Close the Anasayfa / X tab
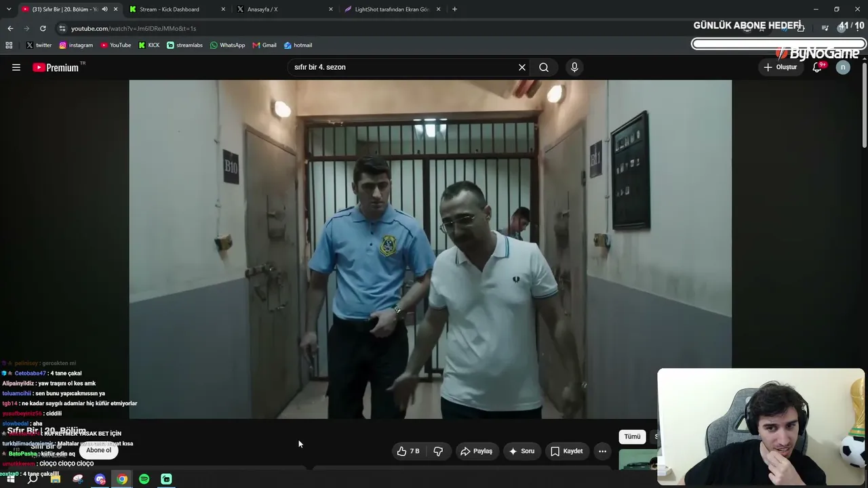Image resolution: width=868 pixels, height=488 pixels. 331,9
